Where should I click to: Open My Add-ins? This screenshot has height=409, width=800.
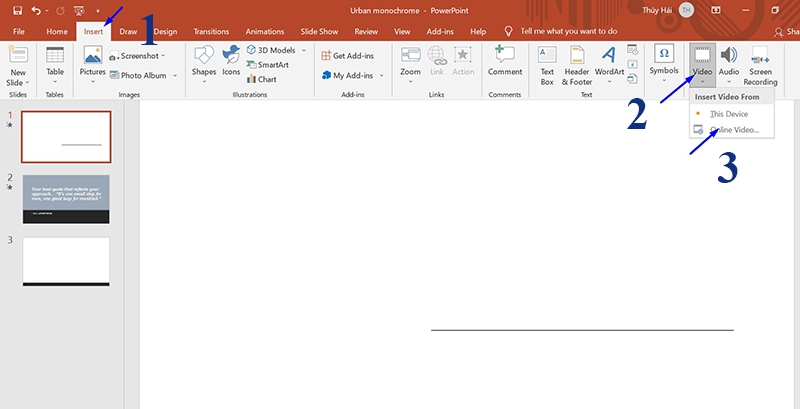[x=348, y=75]
